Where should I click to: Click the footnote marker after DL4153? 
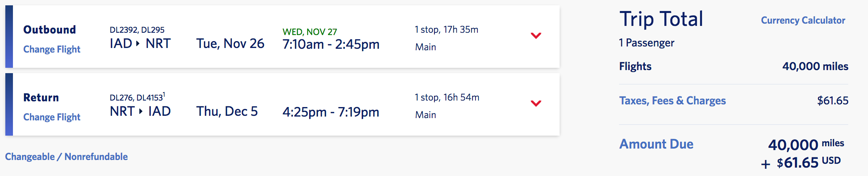click(164, 94)
